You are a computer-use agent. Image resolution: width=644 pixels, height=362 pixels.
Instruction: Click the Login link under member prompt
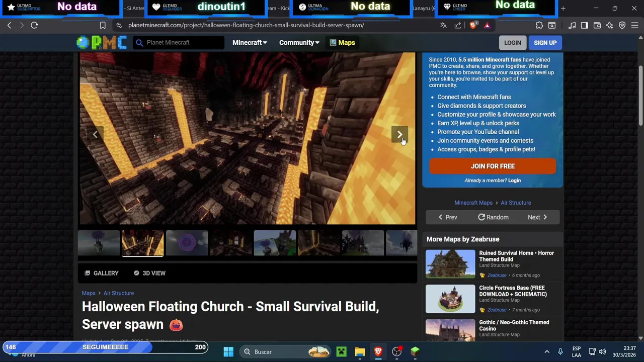[x=514, y=180]
